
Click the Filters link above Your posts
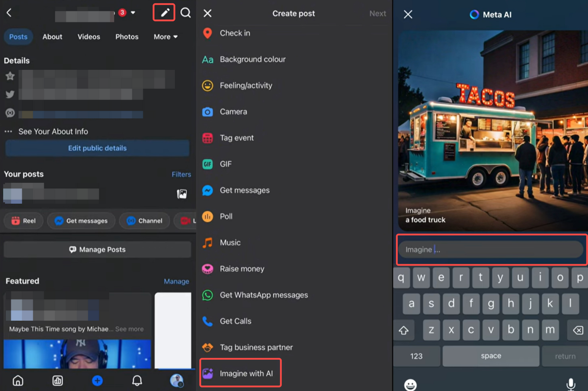181,174
